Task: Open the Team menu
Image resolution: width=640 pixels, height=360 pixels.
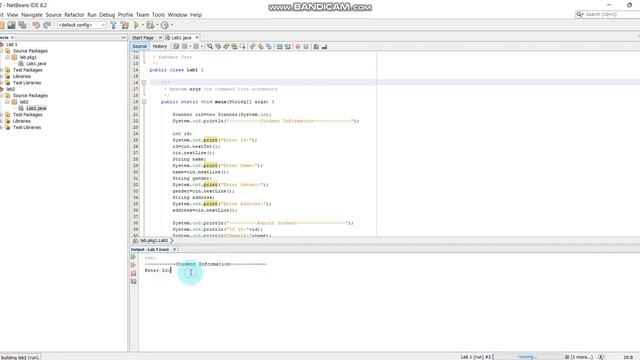Action: click(x=142, y=15)
